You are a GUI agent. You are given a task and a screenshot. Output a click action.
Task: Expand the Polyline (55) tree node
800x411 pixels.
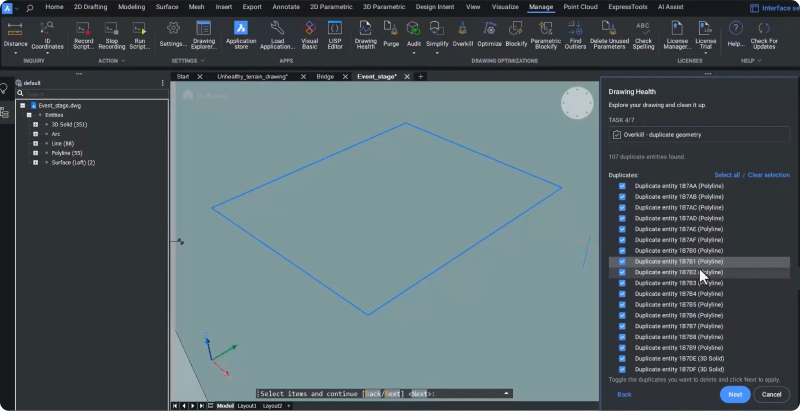pos(36,153)
